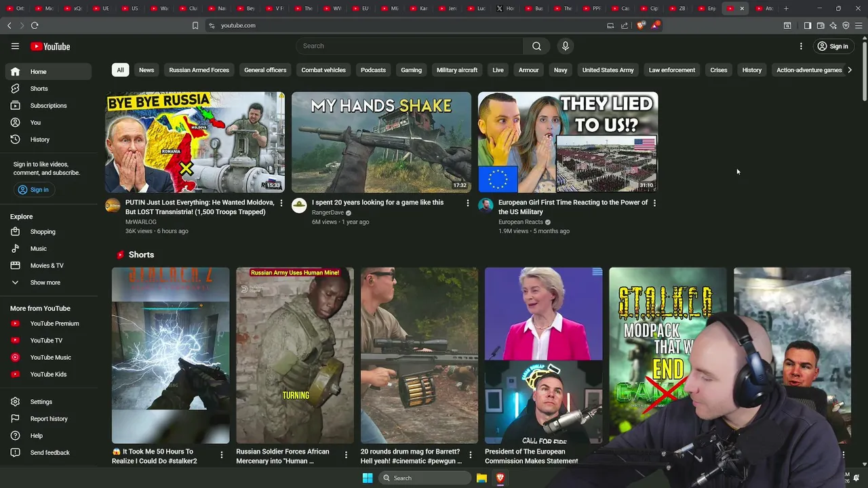868x488 pixels.
Task: Select the Military aircraft chip
Action: (x=457, y=70)
